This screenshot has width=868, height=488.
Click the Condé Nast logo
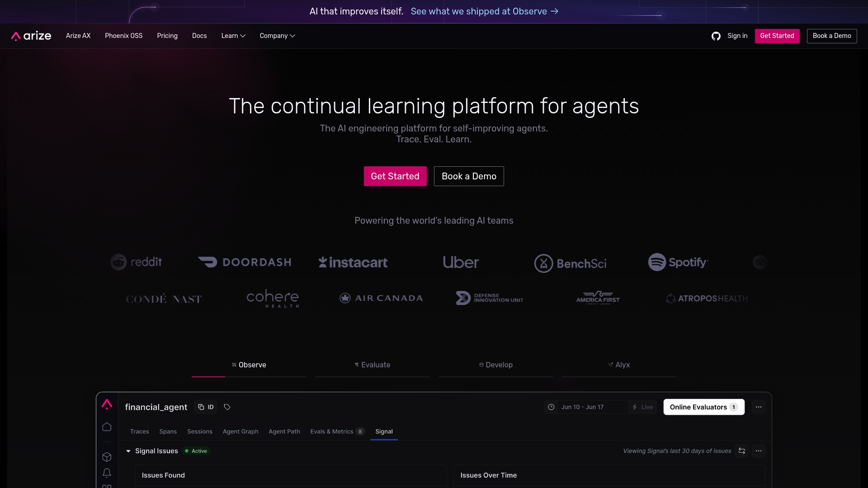[x=164, y=299]
